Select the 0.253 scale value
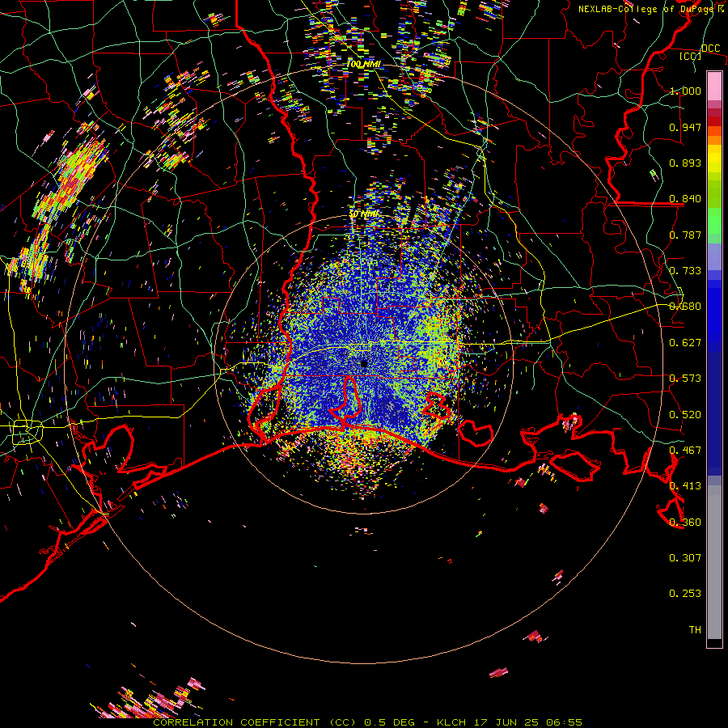Image resolution: width=728 pixels, height=728 pixels. pos(685,594)
